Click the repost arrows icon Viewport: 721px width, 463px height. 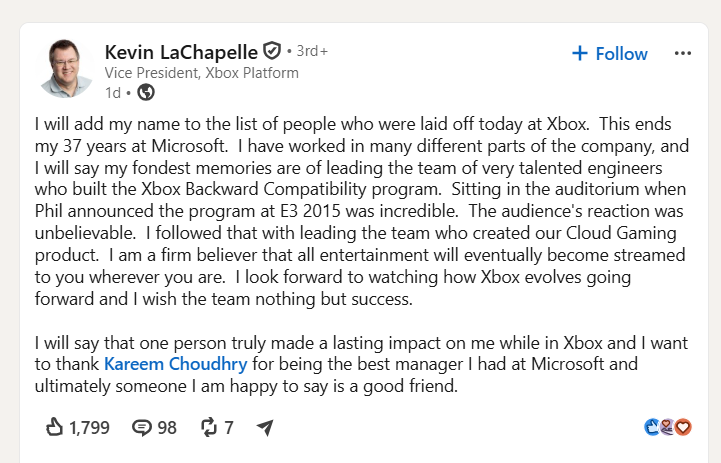point(209,427)
